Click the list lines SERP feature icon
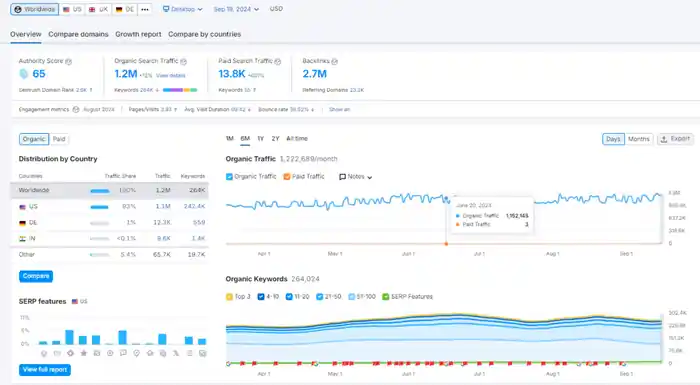 (x=189, y=353)
